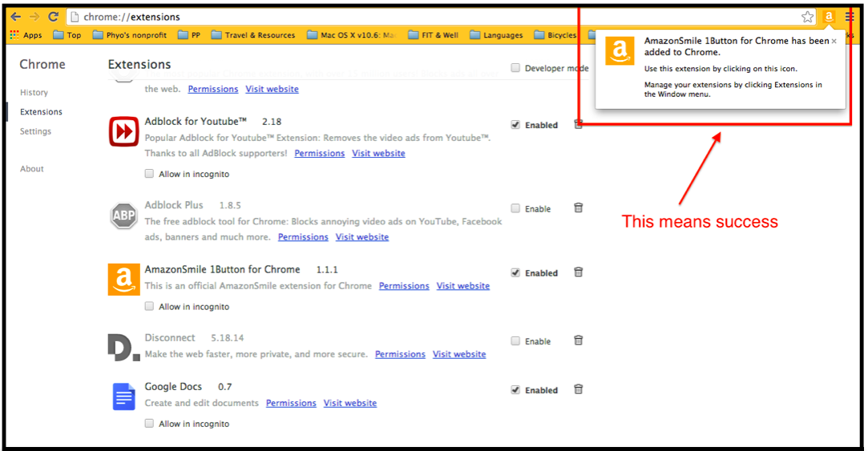
Task: Delete AmazonSmile 1Button using trash icon
Action: (x=578, y=272)
